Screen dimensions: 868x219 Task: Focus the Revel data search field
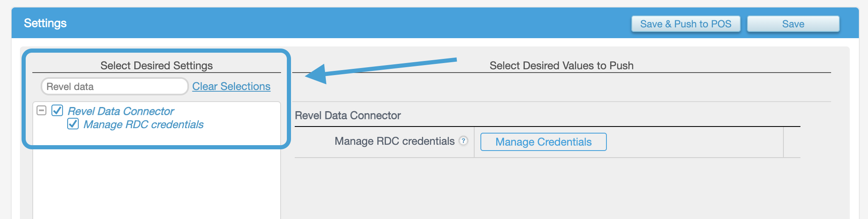tap(114, 86)
